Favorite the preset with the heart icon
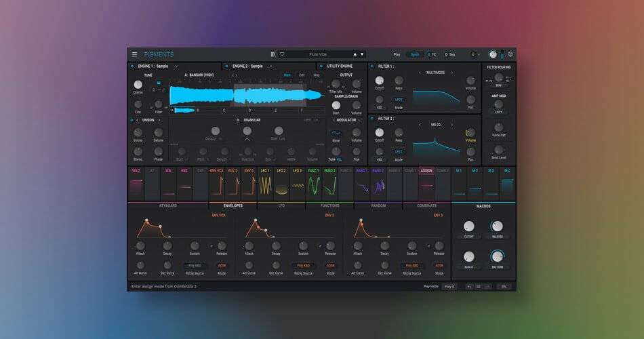This screenshot has height=339, width=644. 282,54
